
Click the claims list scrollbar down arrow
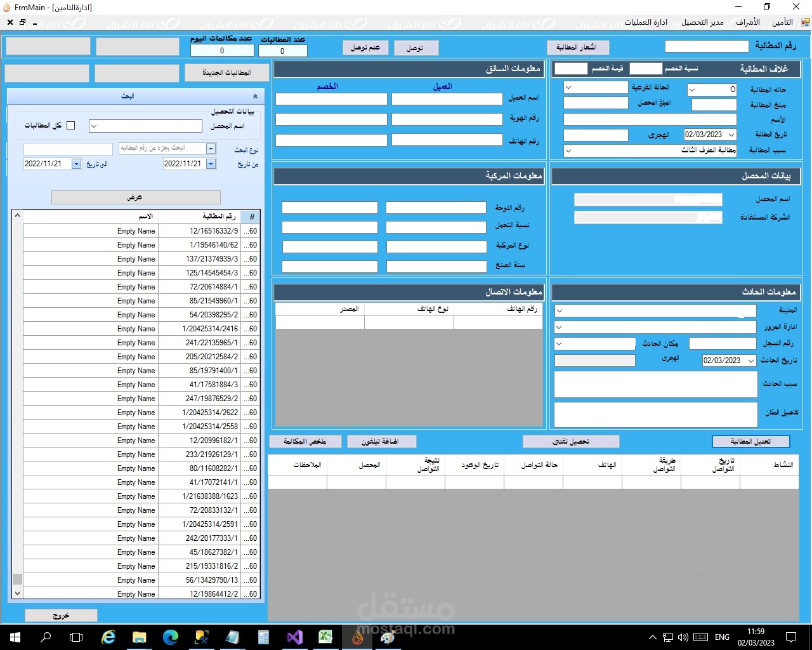[17, 594]
